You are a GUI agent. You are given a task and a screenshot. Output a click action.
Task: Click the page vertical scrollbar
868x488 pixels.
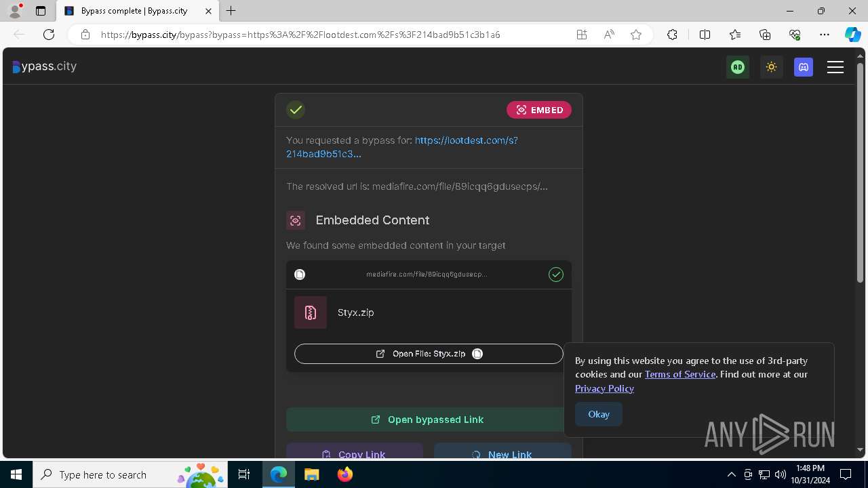[860, 173]
